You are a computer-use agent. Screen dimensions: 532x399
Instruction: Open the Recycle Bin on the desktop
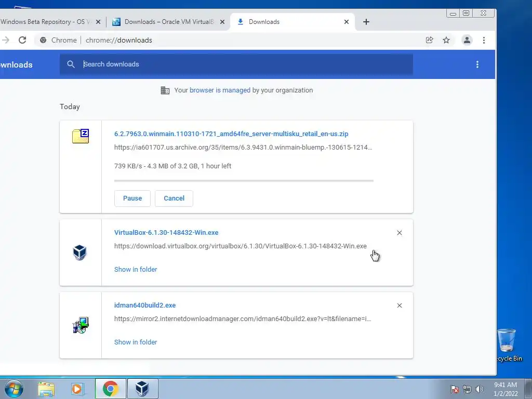coord(508,345)
